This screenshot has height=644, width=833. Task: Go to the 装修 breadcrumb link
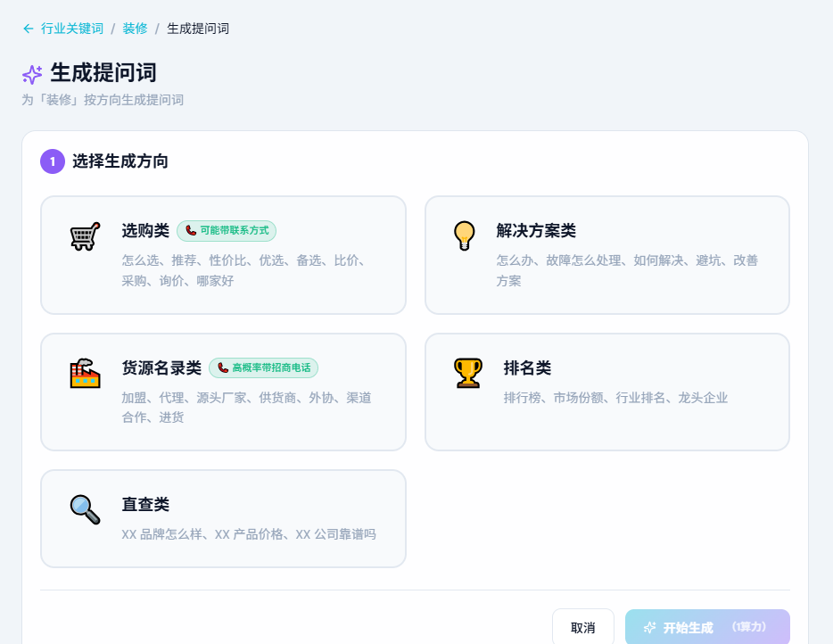tap(135, 29)
